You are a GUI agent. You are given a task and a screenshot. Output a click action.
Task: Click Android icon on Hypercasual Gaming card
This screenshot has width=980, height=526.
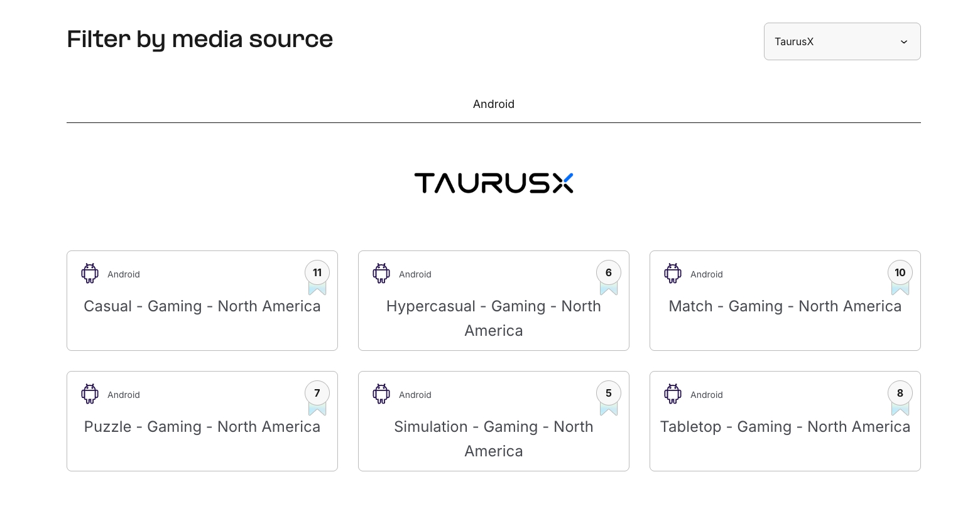click(381, 274)
